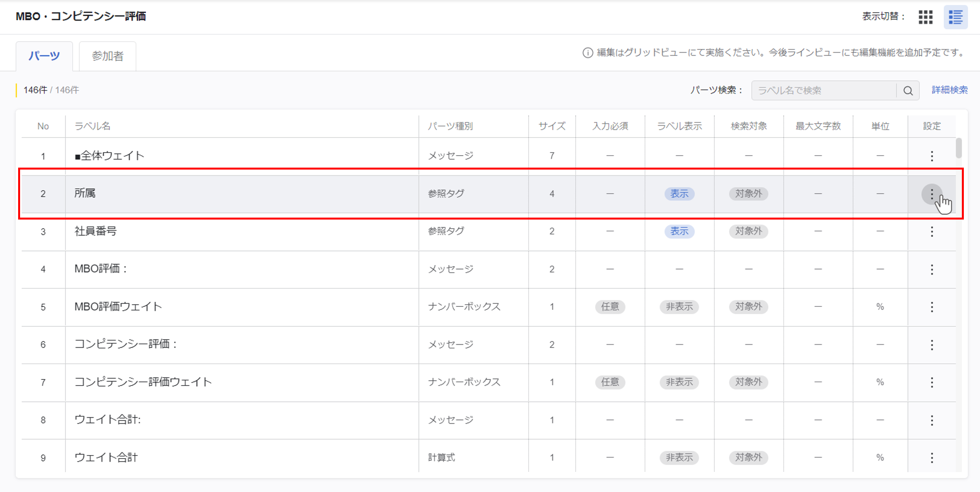The image size is (980, 492).
Task: Open three-dot menu for row 9 ウェイト合計
Action: pos(931,458)
